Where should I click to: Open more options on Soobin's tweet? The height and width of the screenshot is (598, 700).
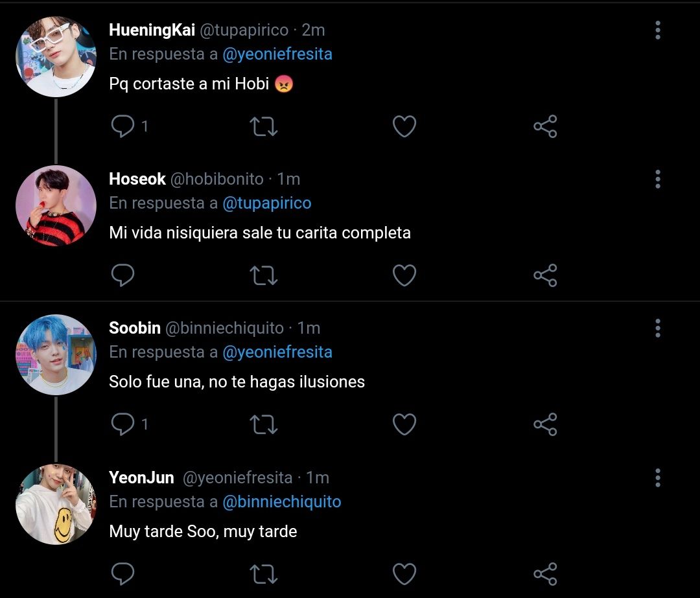click(x=658, y=328)
